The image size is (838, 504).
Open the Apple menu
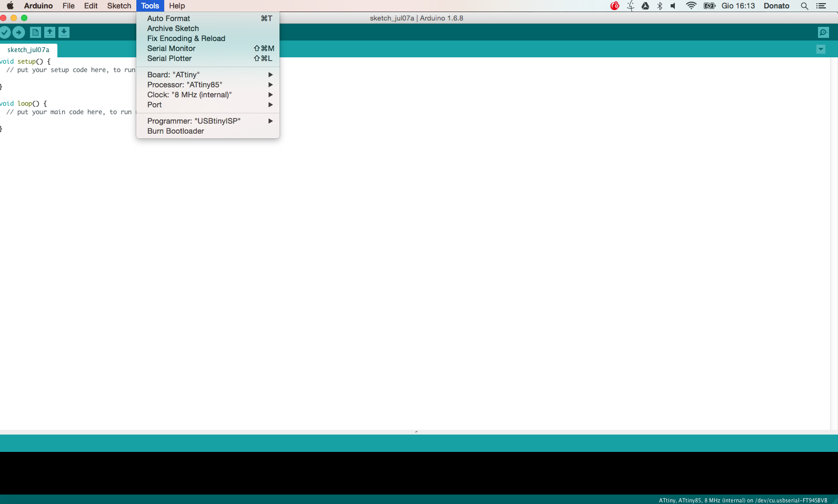coord(10,6)
